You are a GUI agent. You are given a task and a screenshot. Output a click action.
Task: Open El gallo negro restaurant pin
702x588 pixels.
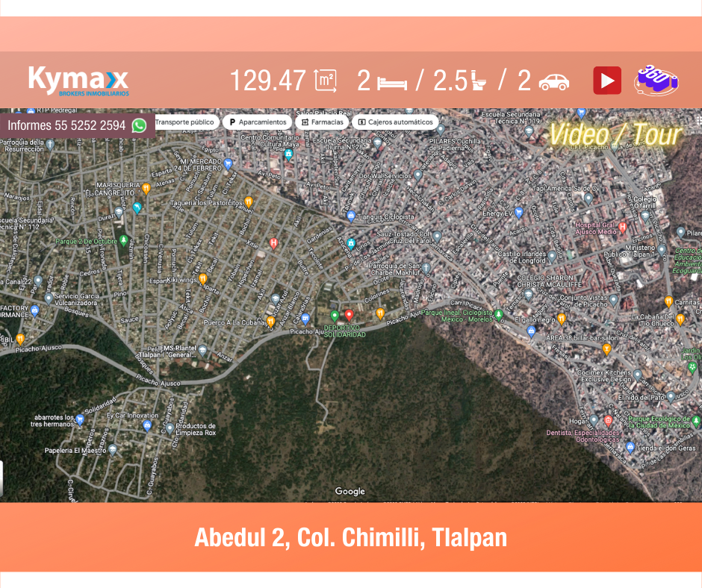pyautogui.click(x=562, y=319)
